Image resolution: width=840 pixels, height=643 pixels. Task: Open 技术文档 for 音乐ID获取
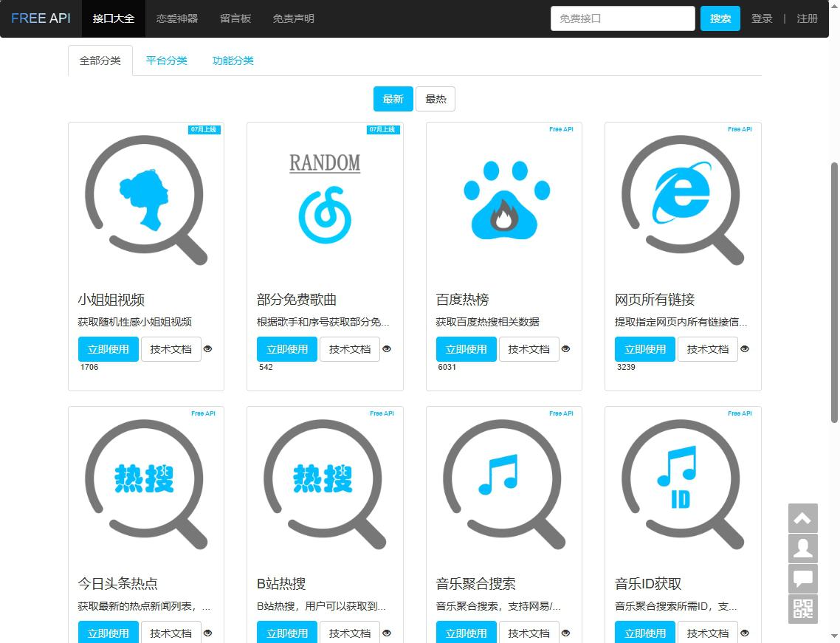(708, 632)
